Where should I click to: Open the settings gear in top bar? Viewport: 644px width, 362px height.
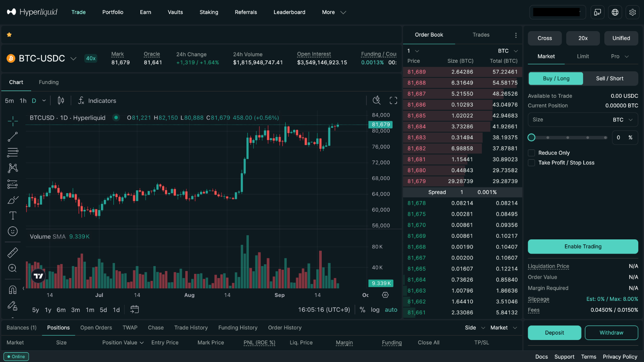[633, 12]
